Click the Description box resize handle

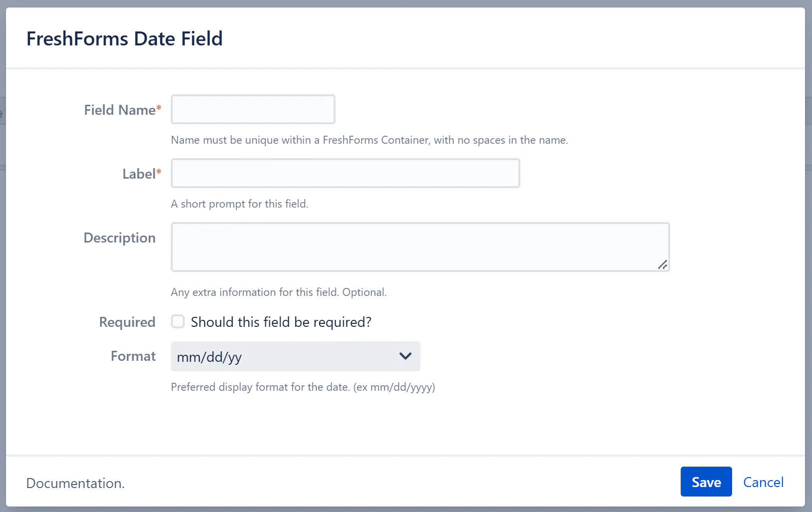tap(663, 265)
